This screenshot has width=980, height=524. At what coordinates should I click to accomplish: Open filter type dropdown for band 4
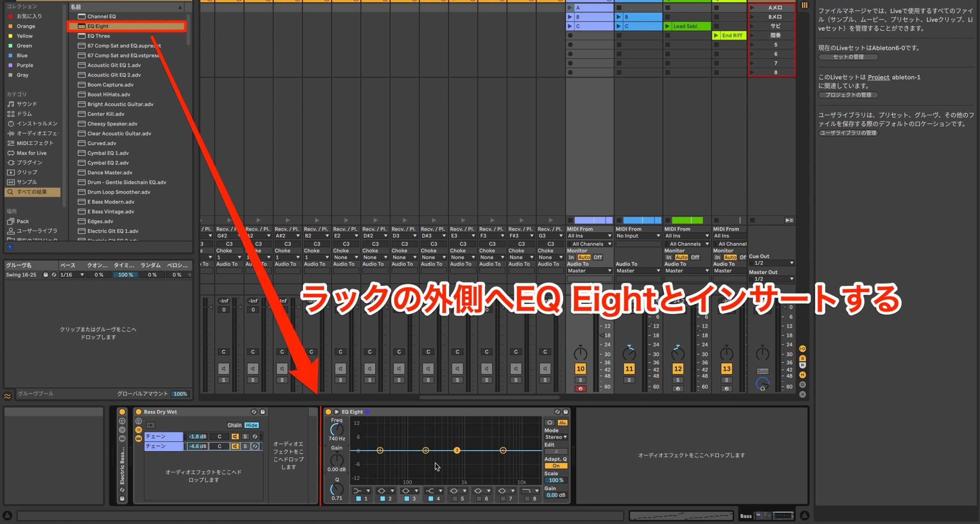coord(433,491)
